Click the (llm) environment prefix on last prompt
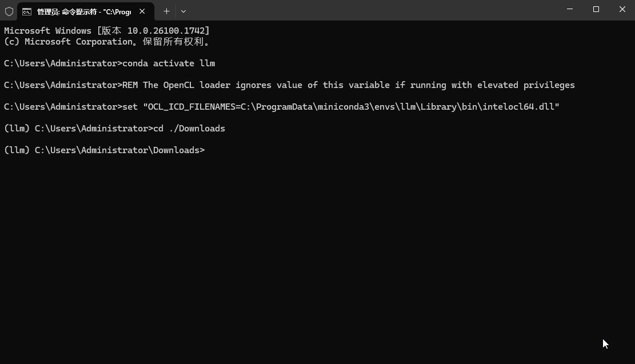The height and width of the screenshot is (364, 635). tap(17, 150)
